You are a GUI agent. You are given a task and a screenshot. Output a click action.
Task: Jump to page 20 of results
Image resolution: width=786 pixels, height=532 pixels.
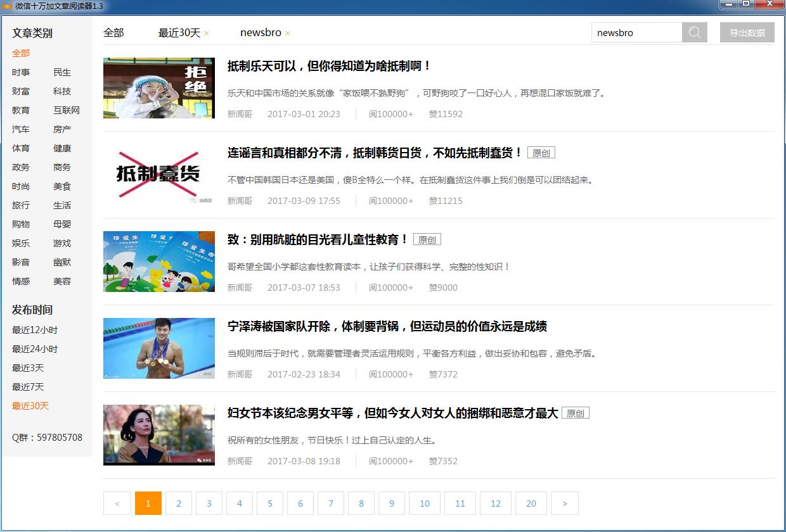pos(531,503)
